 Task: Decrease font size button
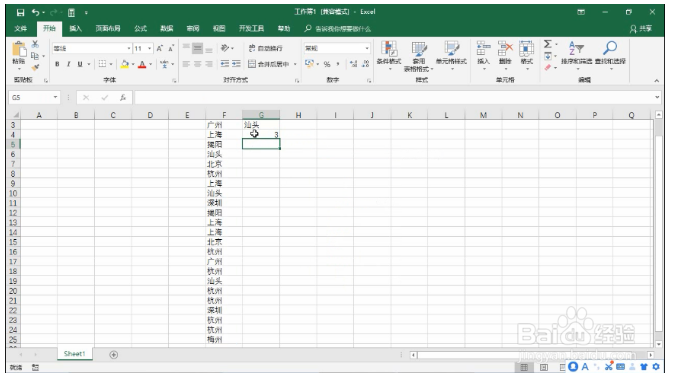(x=171, y=48)
